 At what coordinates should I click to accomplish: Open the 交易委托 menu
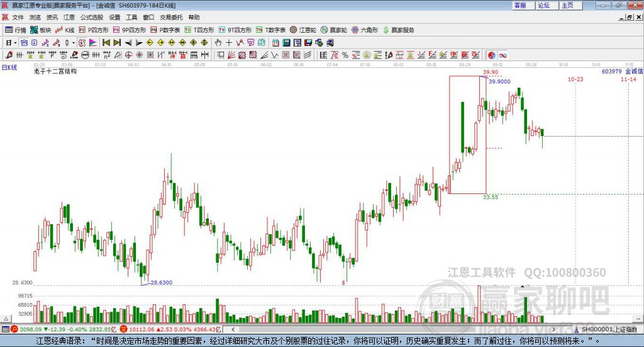tap(171, 17)
